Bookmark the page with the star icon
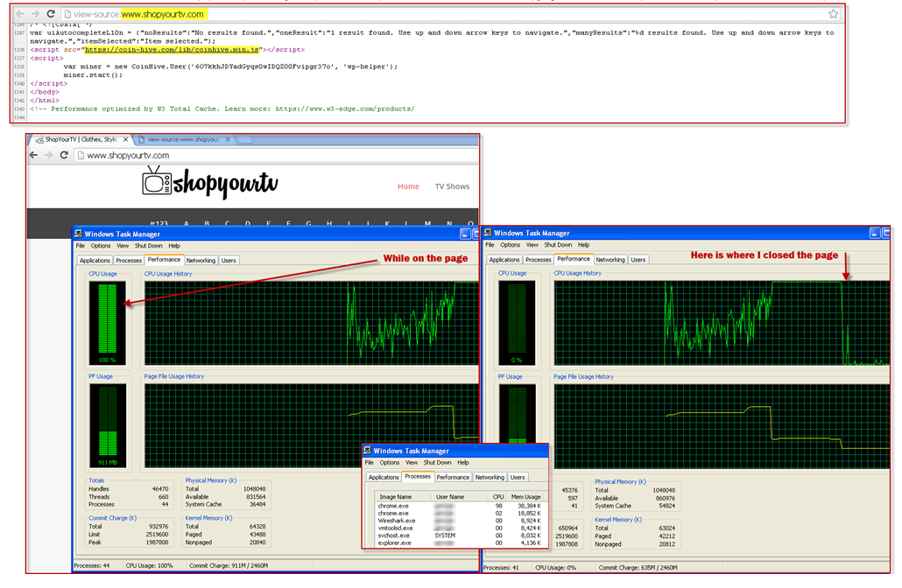902x588 pixels. click(x=833, y=14)
